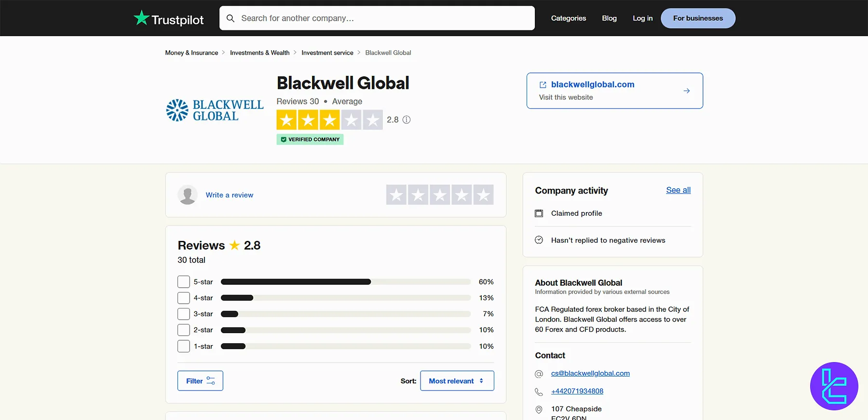The image size is (868, 420).
Task: Click the cs@blackwellglobal.com email link
Action: click(x=590, y=374)
